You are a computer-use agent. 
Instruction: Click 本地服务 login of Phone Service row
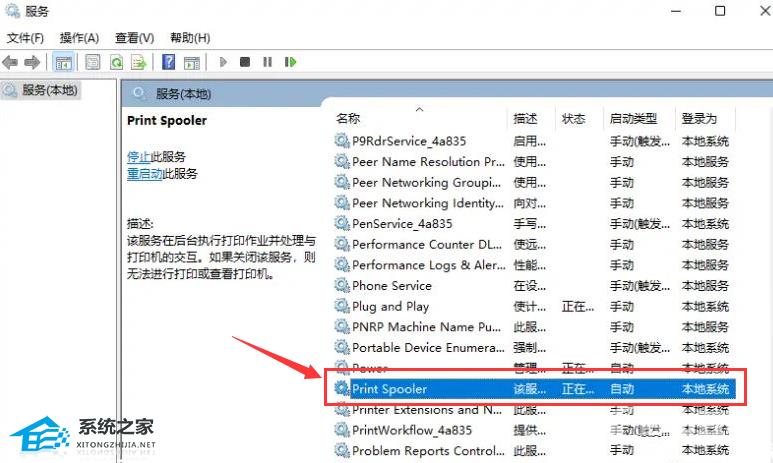point(705,286)
